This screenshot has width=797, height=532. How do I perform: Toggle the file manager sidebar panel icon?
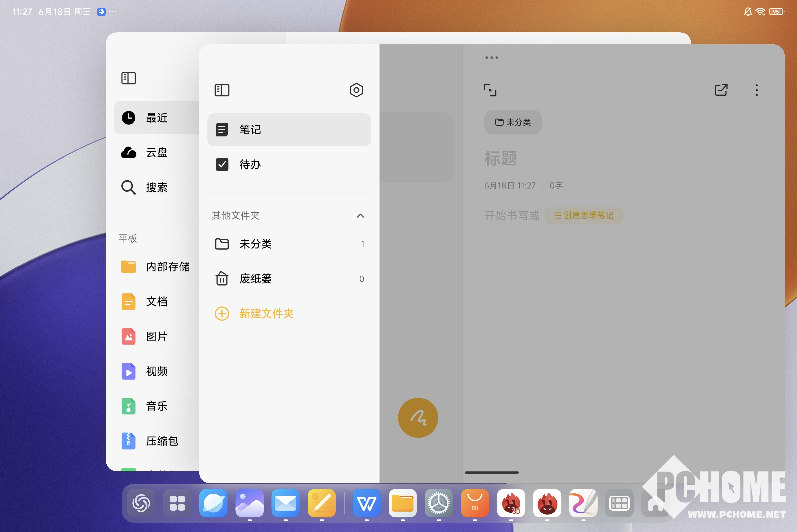pos(129,78)
